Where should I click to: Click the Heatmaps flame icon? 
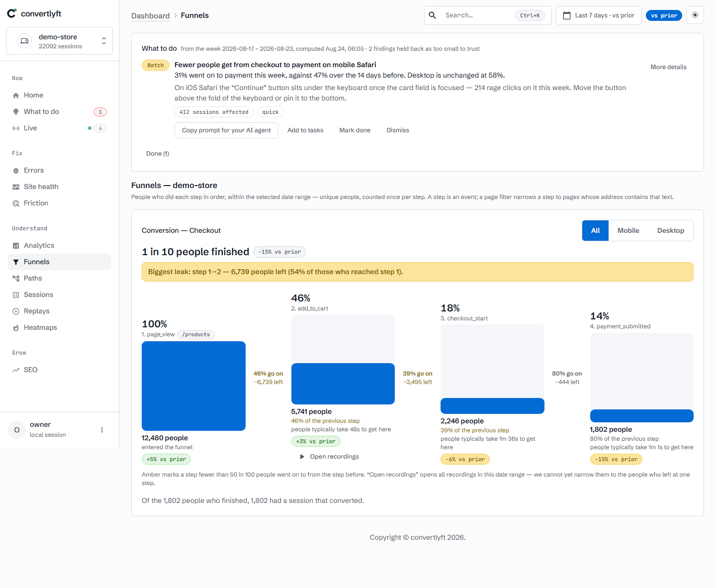[x=16, y=328]
